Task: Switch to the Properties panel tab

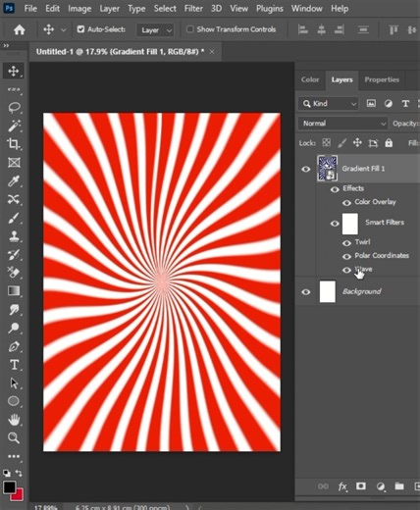Action: pyautogui.click(x=382, y=79)
